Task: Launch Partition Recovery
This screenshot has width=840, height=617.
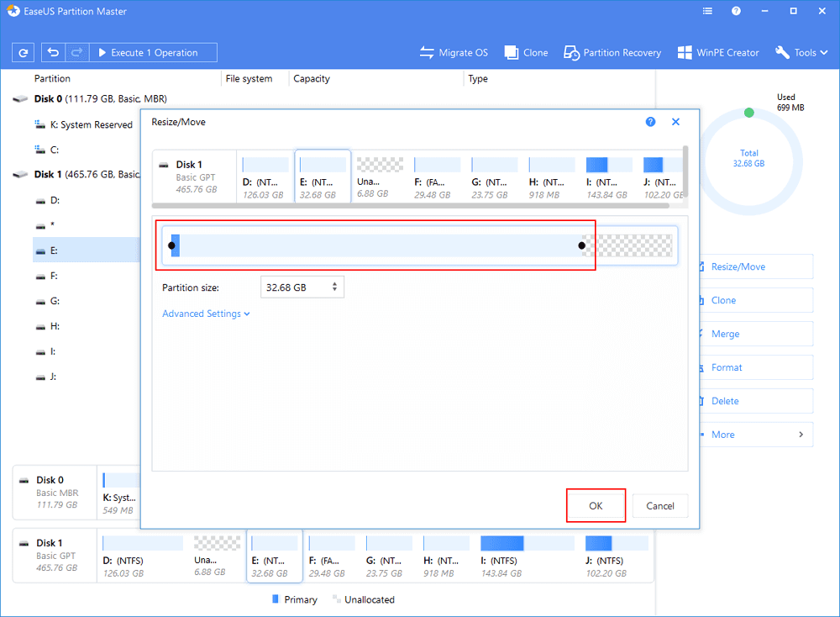Action: [612, 52]
